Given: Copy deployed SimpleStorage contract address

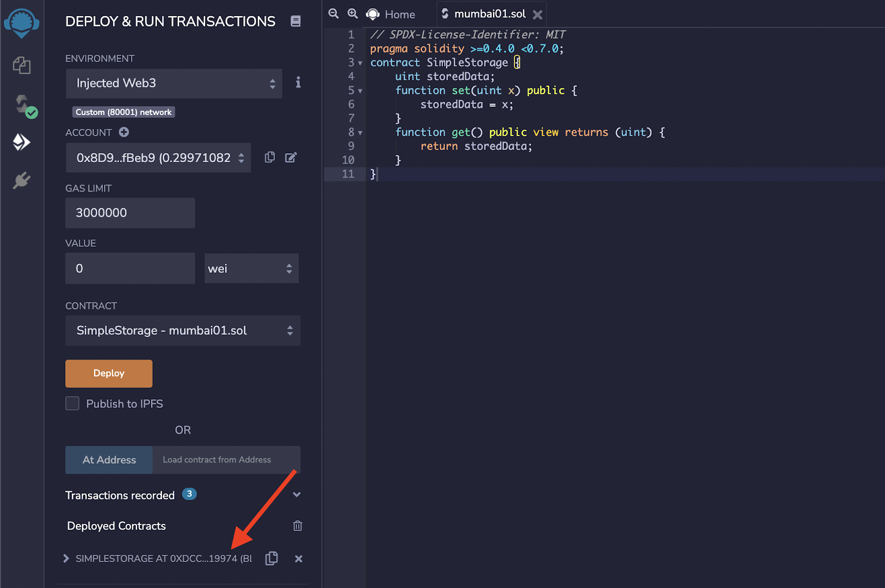Looking at the screenshot, I should (272, 559).
